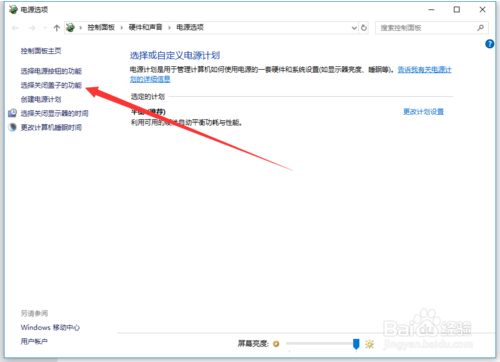Screen dimensions: 500x362
Task: Expand address bar history dropdown arrow
Action: click(354, 28)
